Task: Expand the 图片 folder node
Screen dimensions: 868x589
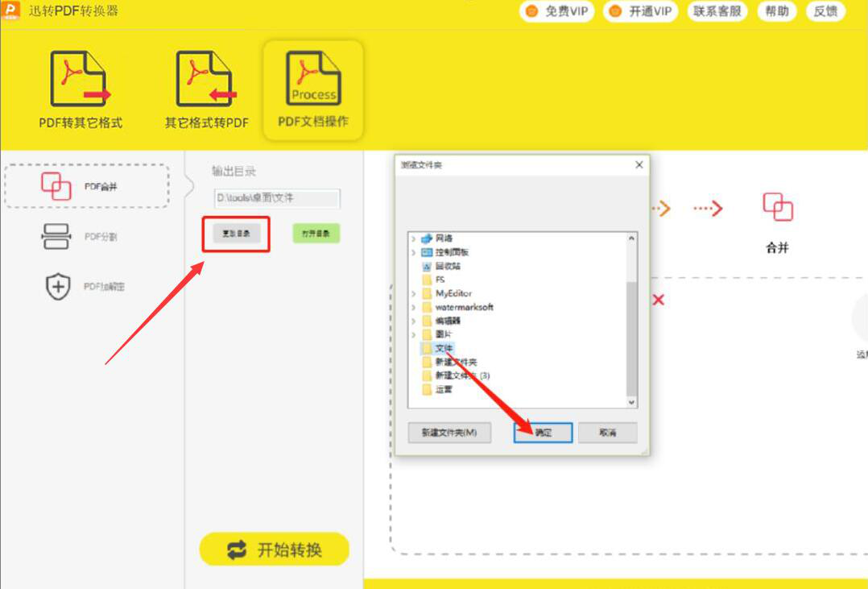Action: click(x=413, y=334)
